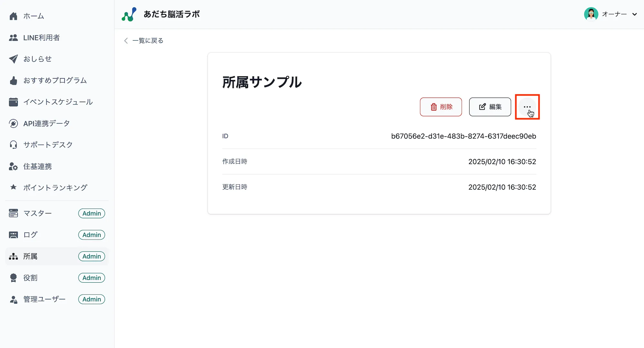Screen dimensions: 644x348
Task: Open LINE利用者 via its people icon
Action: (13, 37)
